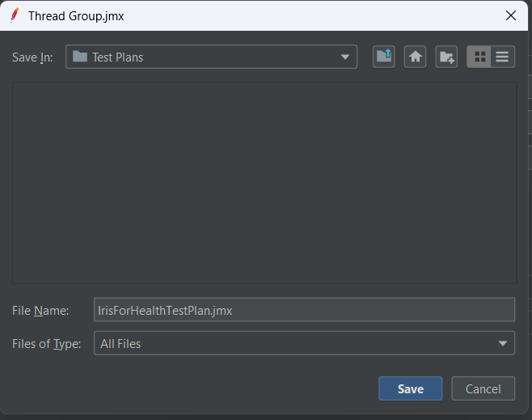Click the empty file list area

pyautogui.click(x=264, y=182)
